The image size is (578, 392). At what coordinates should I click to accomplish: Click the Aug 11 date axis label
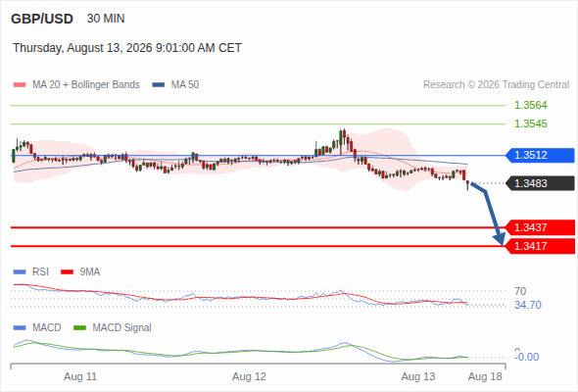tap(80, 377)
